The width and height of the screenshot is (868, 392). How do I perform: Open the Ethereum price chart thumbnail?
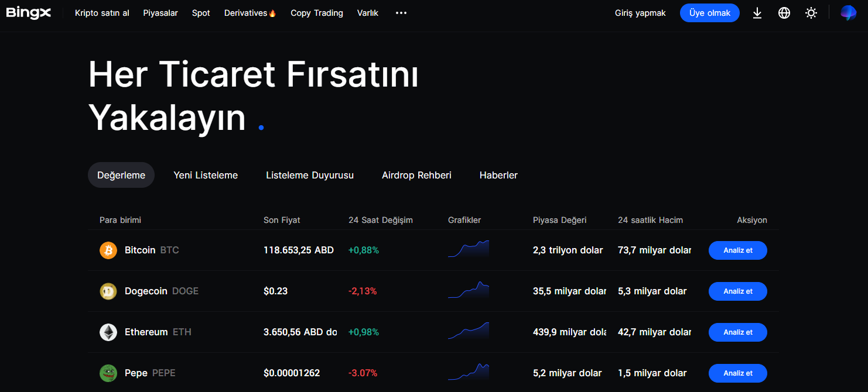coord(469,331)
